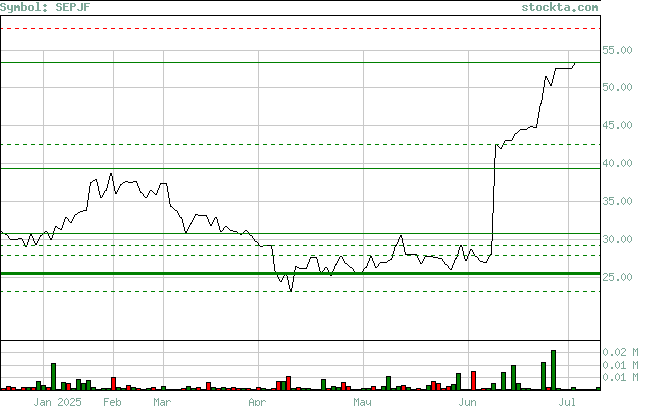
Task: Click the 'Jan 2025' date label
Action: [58, 402]
